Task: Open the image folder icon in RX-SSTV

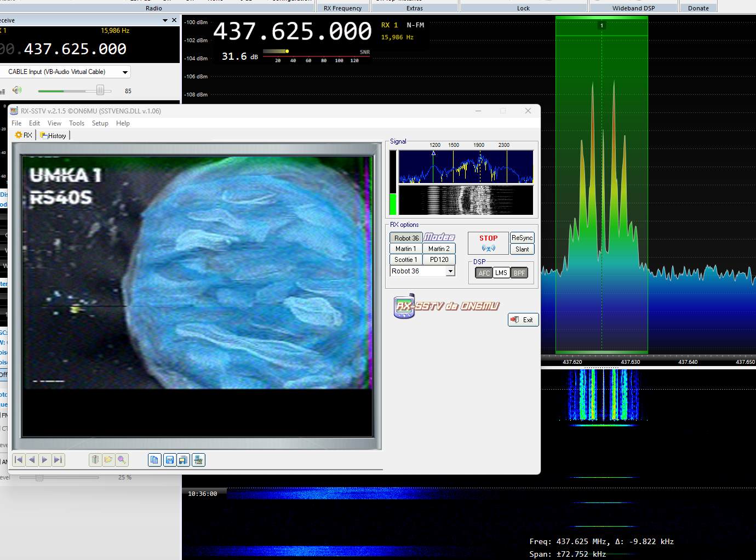Action: (x=108, y=460)
